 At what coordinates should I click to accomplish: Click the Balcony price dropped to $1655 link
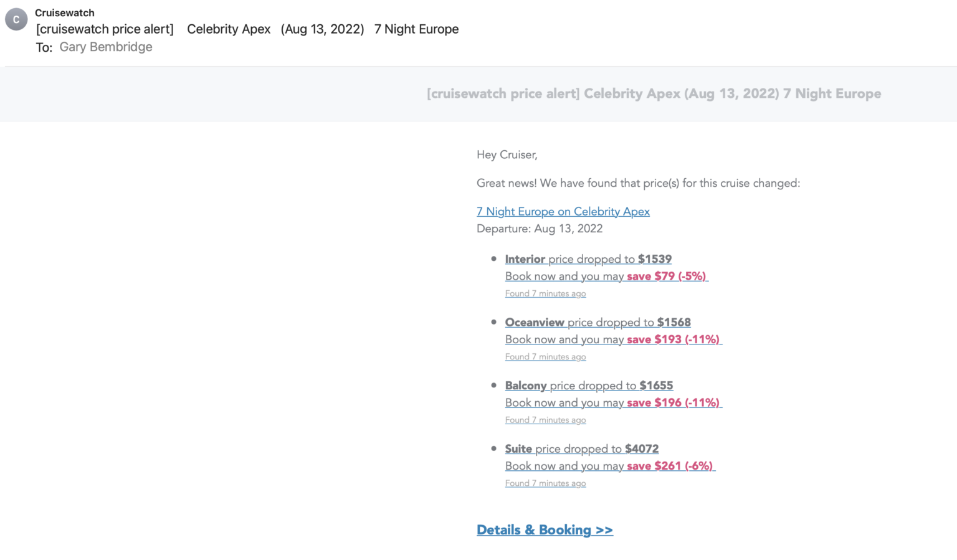click(x=589, y=386)
